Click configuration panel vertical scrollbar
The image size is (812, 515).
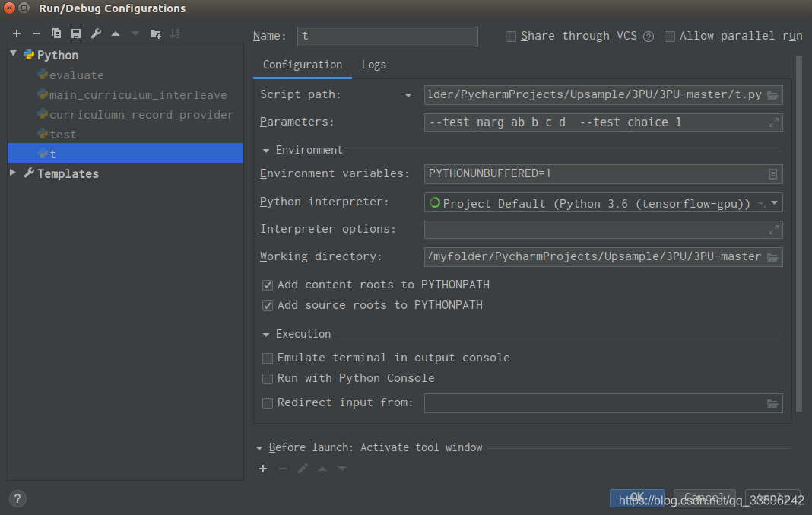798,233
